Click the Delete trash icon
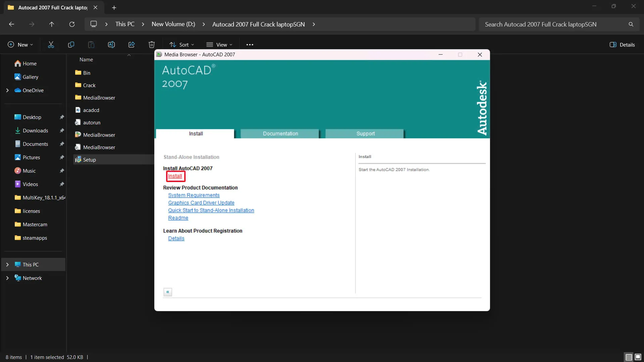 tap(152, 45)
